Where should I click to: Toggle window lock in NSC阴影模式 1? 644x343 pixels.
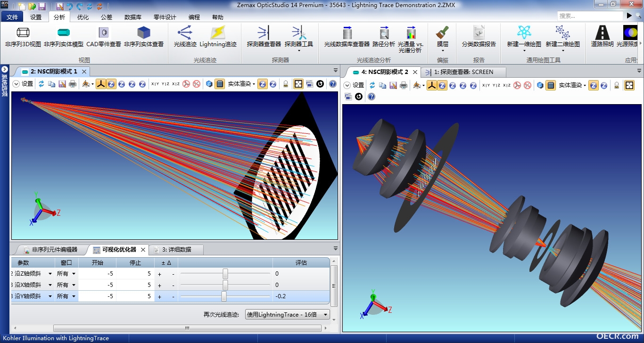click(x=286, y=84)
